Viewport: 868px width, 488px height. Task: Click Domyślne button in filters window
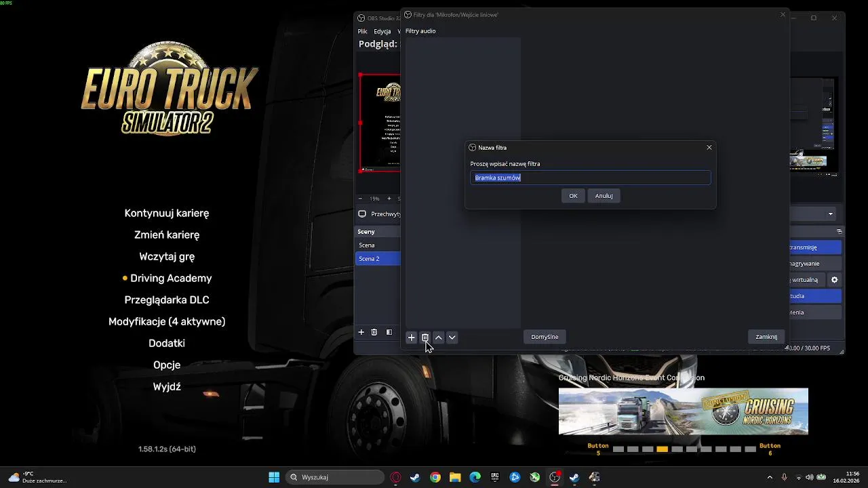[x=545, y=337]
